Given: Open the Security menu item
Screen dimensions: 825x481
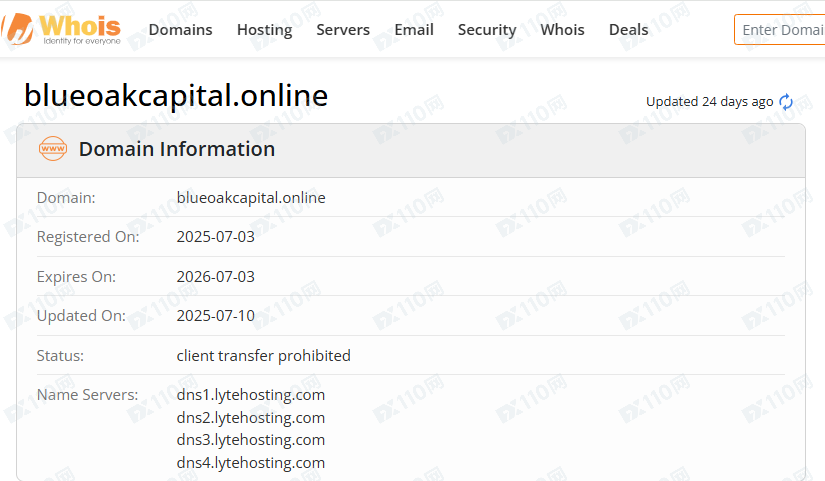Looking at the screenshot, I should click(x=487, y=30).
